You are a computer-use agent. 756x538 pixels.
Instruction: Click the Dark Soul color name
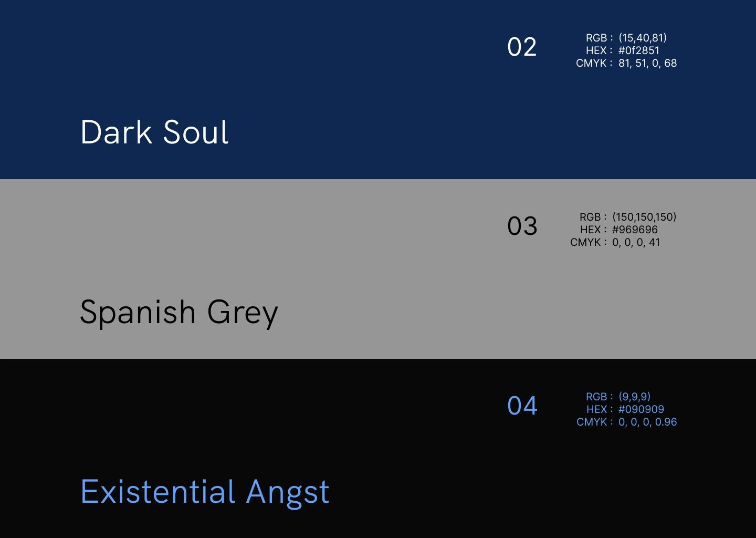click(154, 132)
